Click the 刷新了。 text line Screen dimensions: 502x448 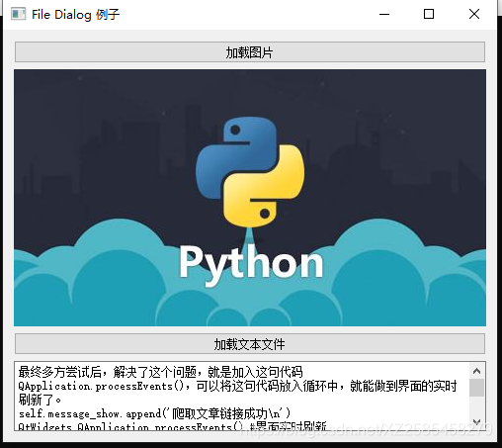point(40,400)
